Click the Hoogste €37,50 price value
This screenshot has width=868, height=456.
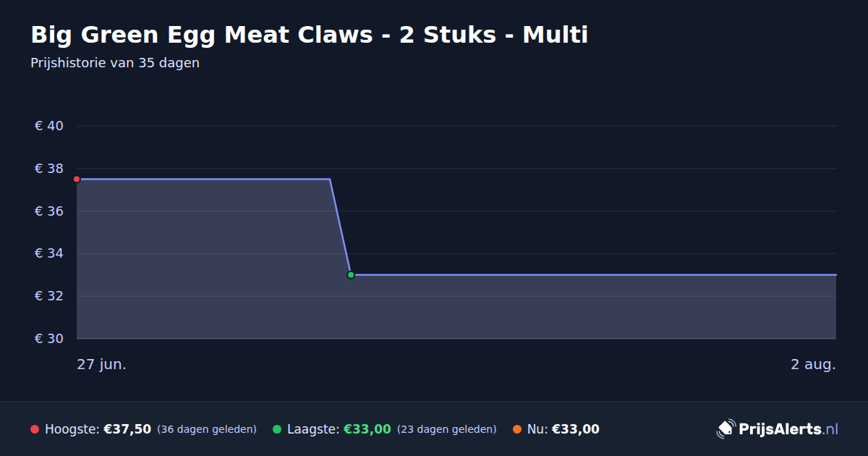pos(127,429)
